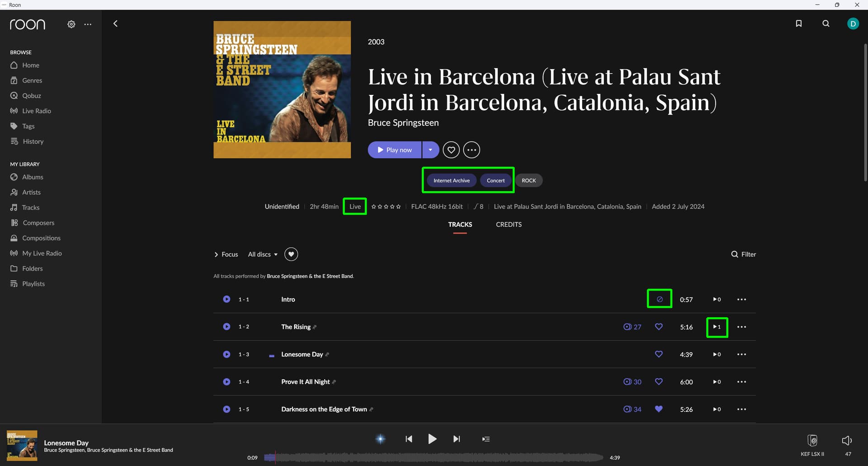Open now playing thumbnail in player bar
This screenshot has height=466, width=868.
[22, 445]
